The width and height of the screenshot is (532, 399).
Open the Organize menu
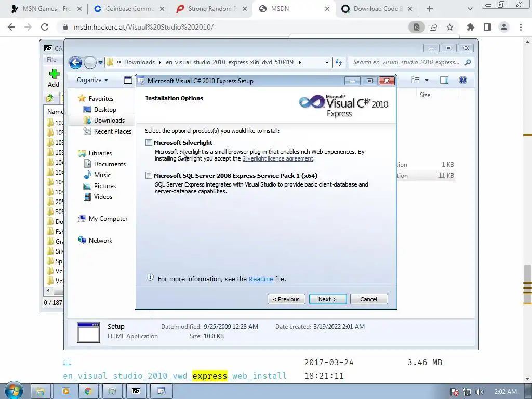pos(92,80)
